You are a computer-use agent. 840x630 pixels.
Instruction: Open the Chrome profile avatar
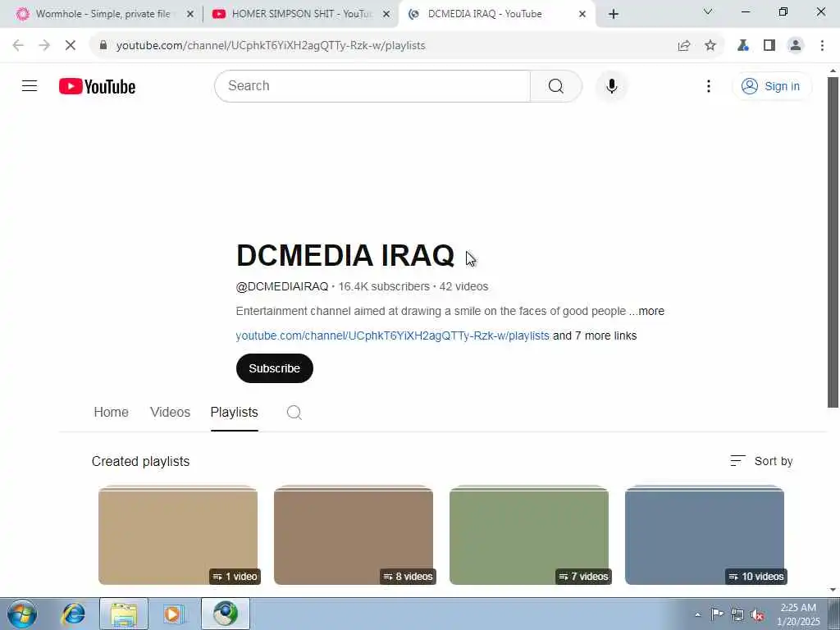[796, 46]
